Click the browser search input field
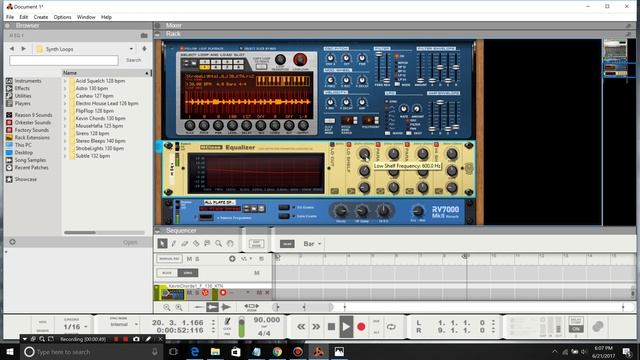 tap(64, 60)
